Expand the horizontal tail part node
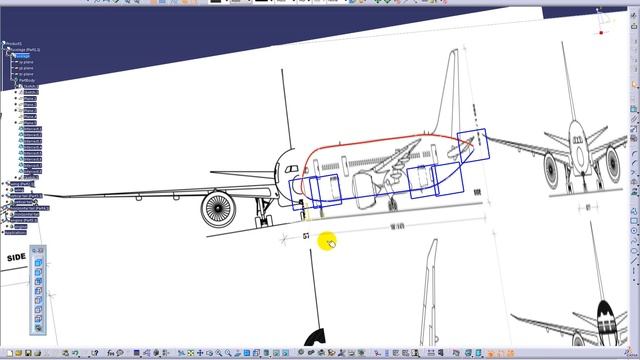The image size is (640, 360). click(2, 208)
